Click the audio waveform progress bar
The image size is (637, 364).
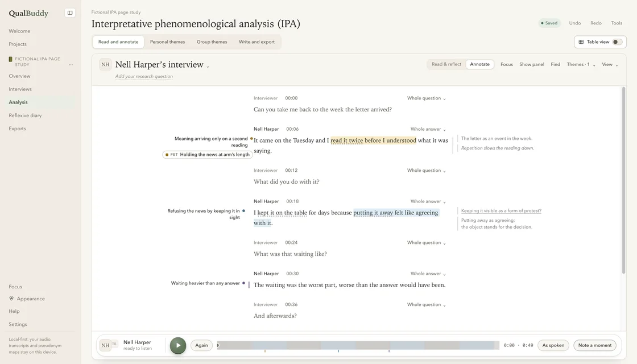(358, 345)
